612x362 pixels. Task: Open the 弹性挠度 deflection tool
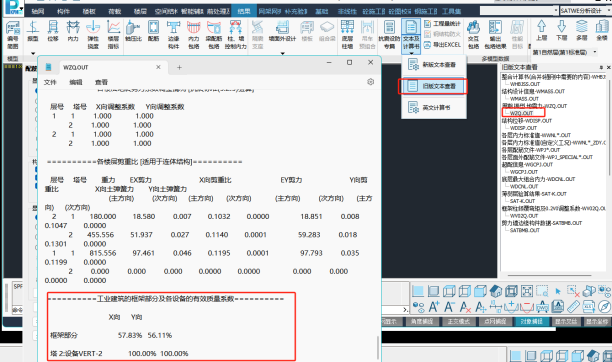pyautogui.click(x=93, y=35)
